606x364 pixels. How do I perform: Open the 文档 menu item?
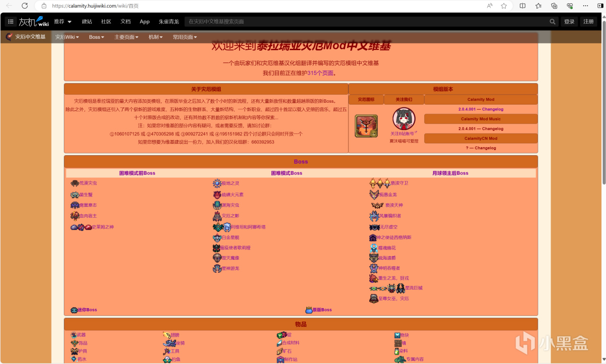pyautogui.click(x=125, y=22)
